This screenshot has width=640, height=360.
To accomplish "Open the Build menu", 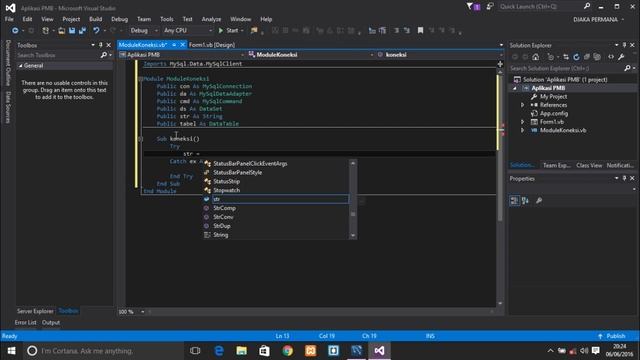I will click(x=96, y=19).
